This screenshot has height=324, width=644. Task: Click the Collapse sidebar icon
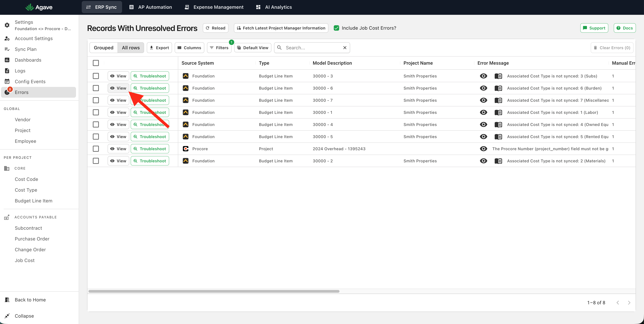[x=7, y=316]
